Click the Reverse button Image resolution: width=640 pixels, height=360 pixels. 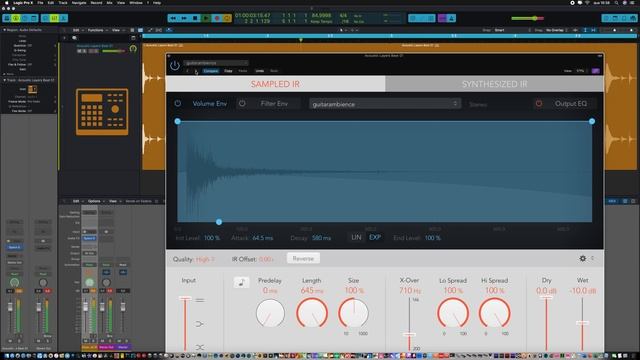(x=303, y=259)
